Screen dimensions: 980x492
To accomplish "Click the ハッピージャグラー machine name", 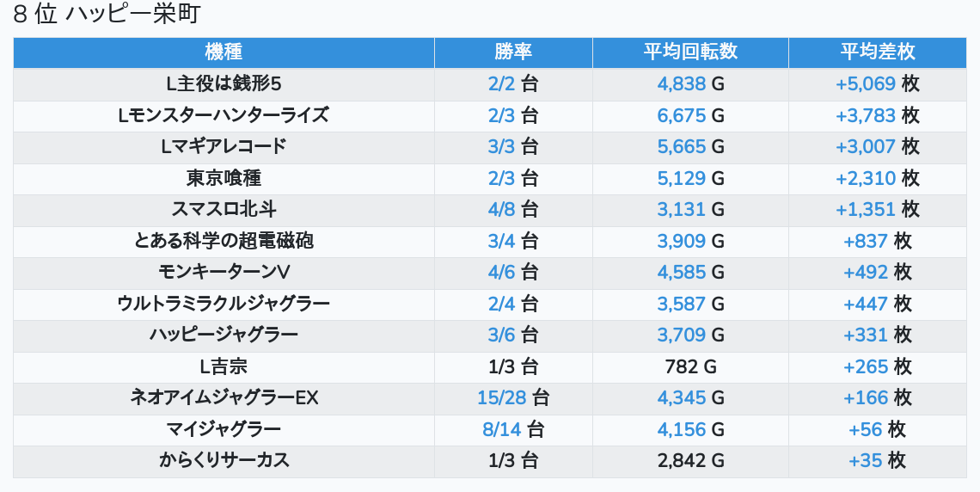I will (224, 335).
